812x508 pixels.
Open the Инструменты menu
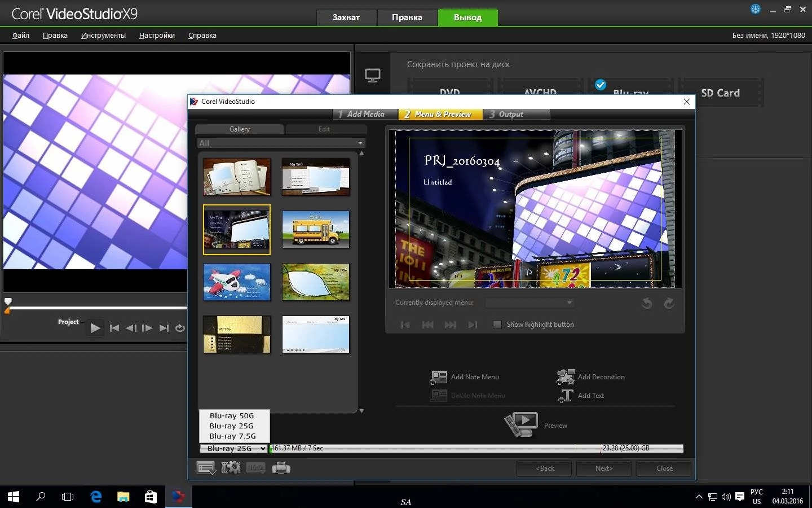click(103, 35)
